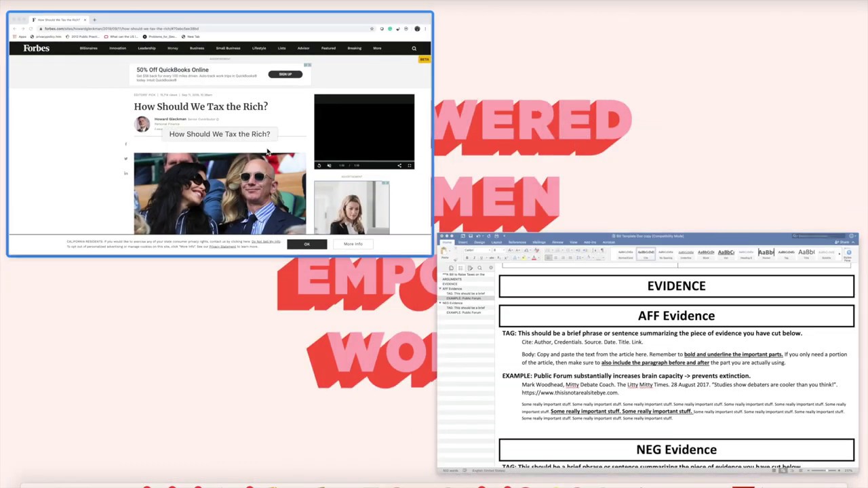The image size is (868, 488).
Task: Collapse the AFF Evidence heading in navigation
Action: 441,289
